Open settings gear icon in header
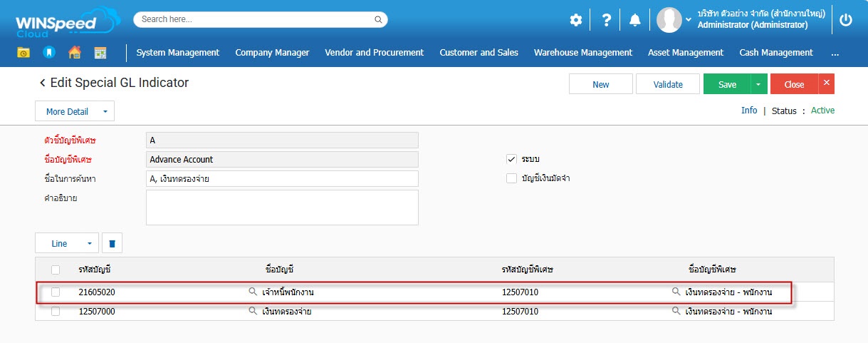868x343 pixels. click(x=575, y=20)
